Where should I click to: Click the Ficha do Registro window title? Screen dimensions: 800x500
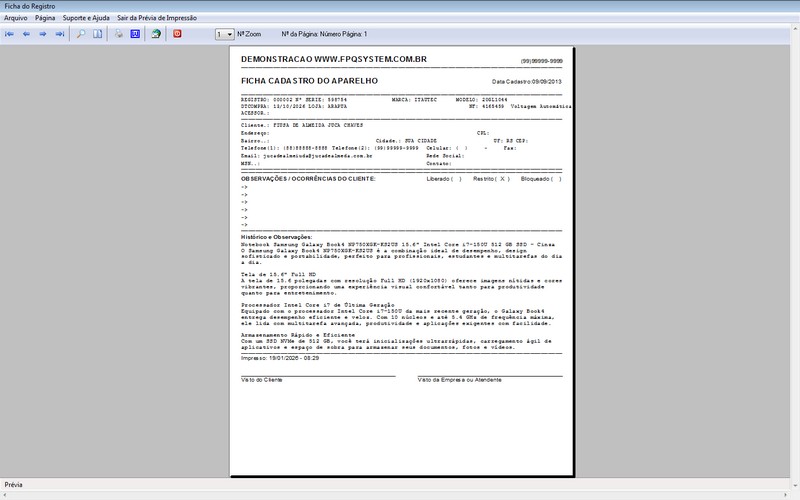30,6
